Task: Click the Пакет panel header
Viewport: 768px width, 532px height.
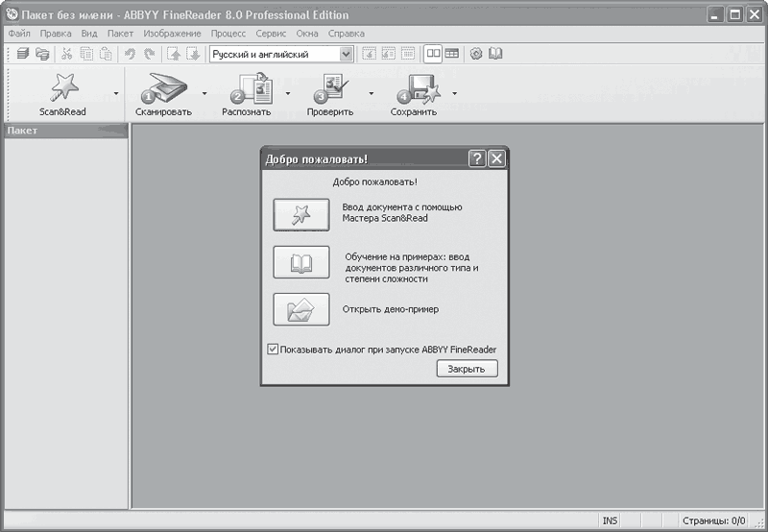Action: (x=66, y=131)
